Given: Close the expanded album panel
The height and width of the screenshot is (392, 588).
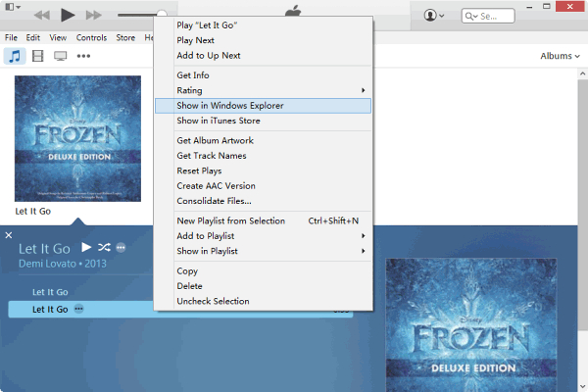Looking at the screenshot, I should [x=8, y=235].
